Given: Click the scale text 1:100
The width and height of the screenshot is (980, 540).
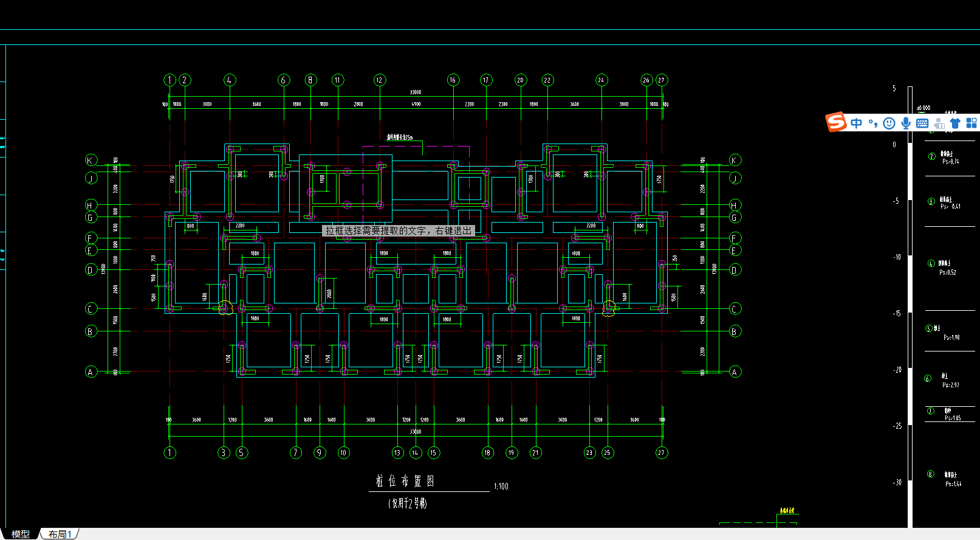Looking at the screenshot, I should pyautogui.click(x=501, y=486).
